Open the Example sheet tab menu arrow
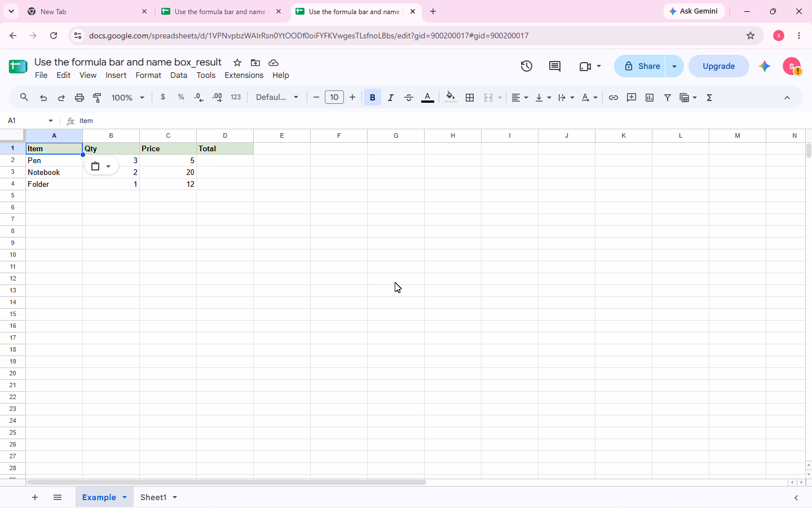The image size is (812, 508). (x=125, y=497)
